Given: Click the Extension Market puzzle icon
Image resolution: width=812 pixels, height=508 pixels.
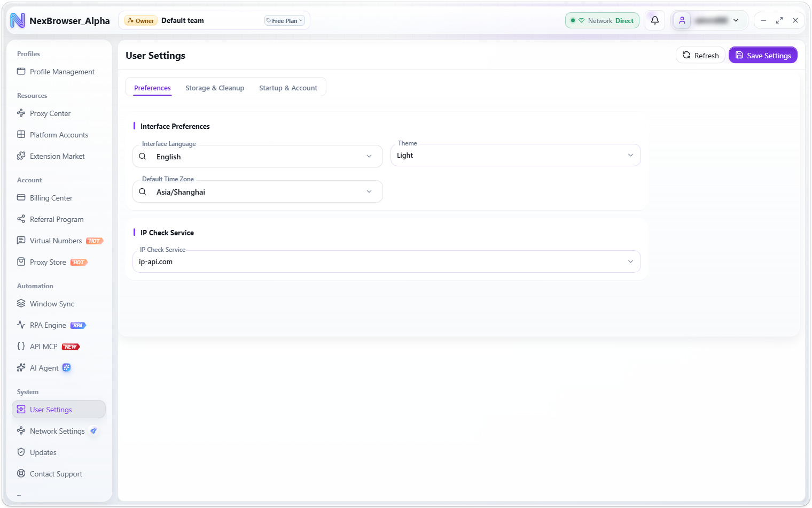Looking at the screenshot, I should click(21, 156).
